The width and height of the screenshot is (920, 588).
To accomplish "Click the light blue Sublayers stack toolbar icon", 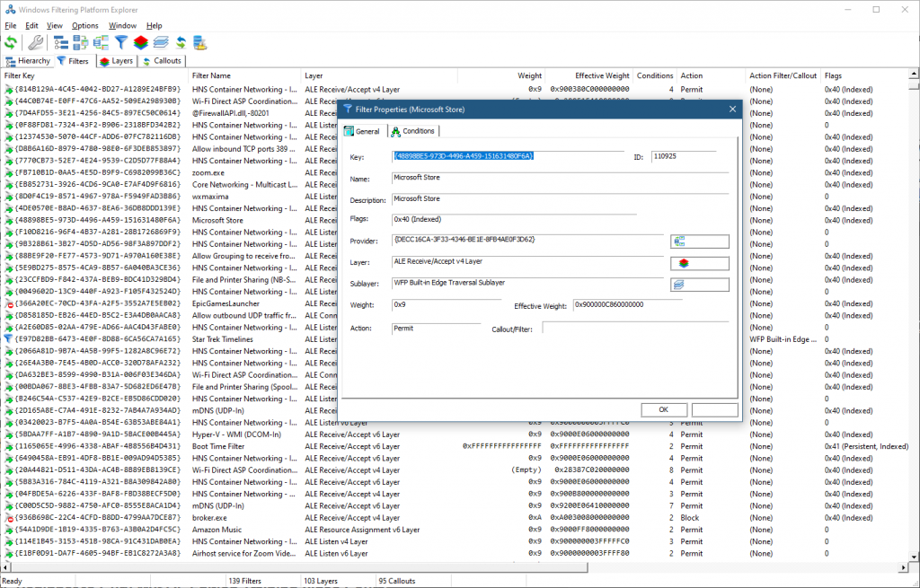I will 160,42.
